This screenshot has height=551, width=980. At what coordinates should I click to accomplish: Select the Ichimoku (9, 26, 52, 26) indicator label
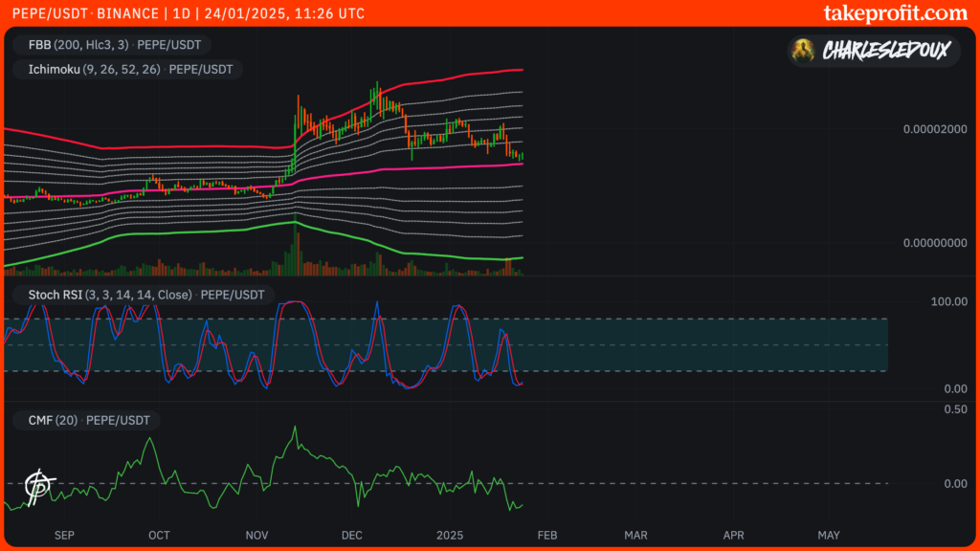[128, 69]
